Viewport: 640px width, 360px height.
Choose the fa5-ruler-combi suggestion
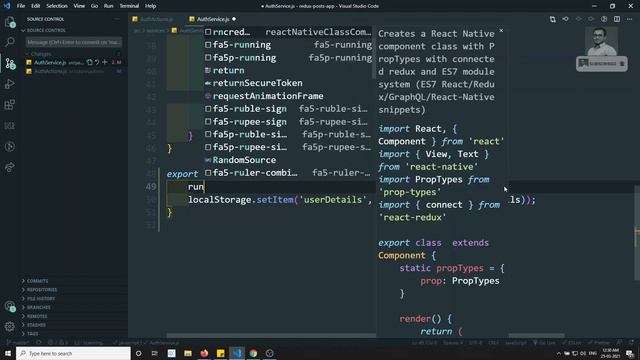[288, 173]
